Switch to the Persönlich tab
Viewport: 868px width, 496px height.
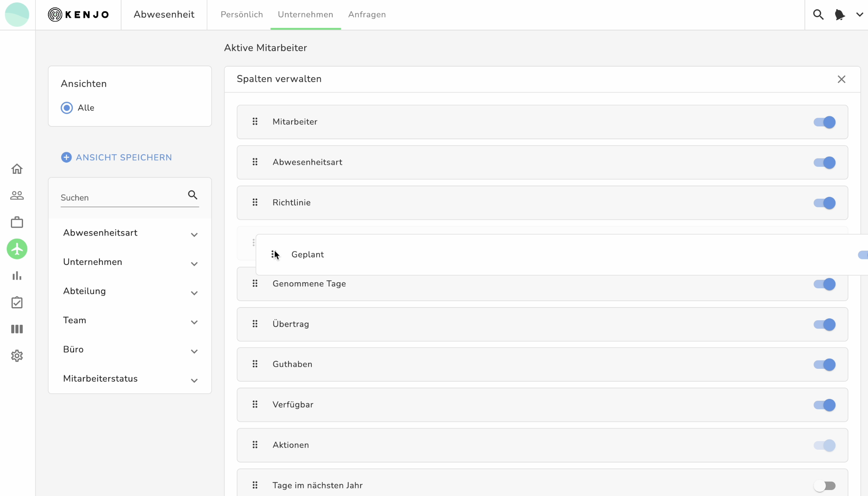pos(242,15)
